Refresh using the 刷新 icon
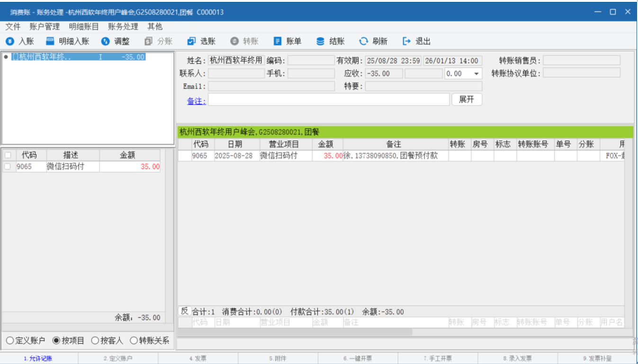Image resolution: width=638 pixels, height=364 pixels. [363, 42]
